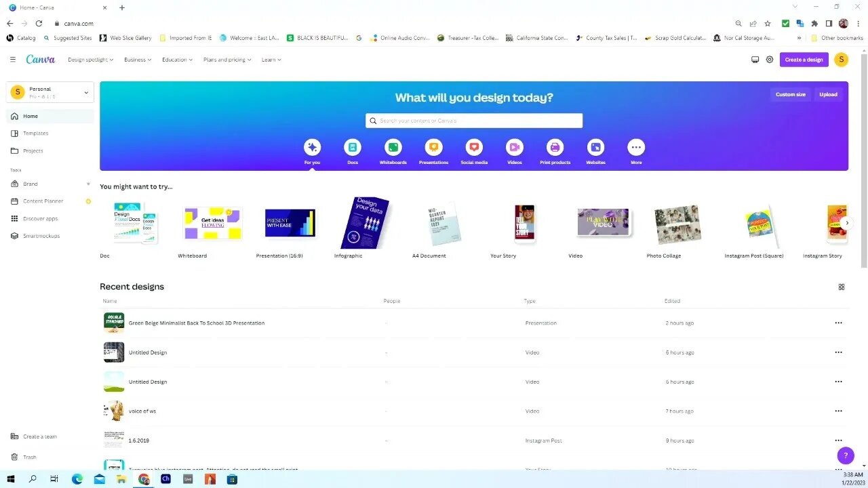Open options for voice of ws design
The width and height of the screenshot is (868, 488).
pyautogui.click(x=838, y=411)
